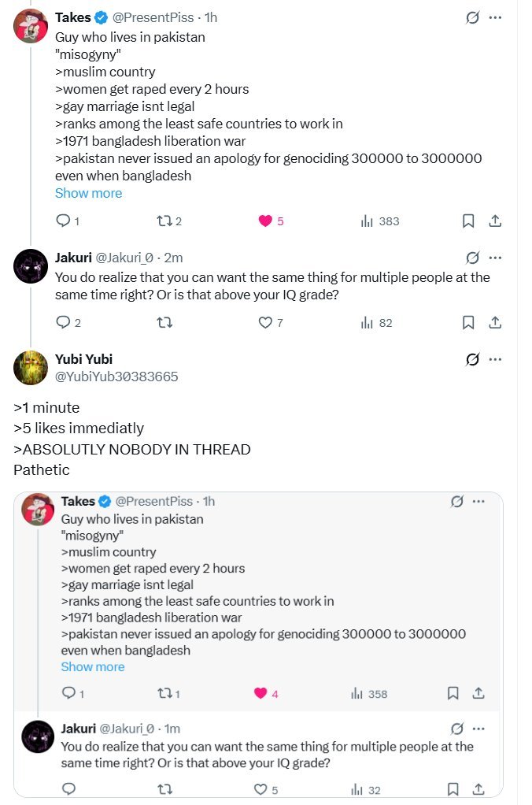Open Grok icon on top Takes post
The height and width of the screenshot is (805, 532).
[x=472, y=17]
